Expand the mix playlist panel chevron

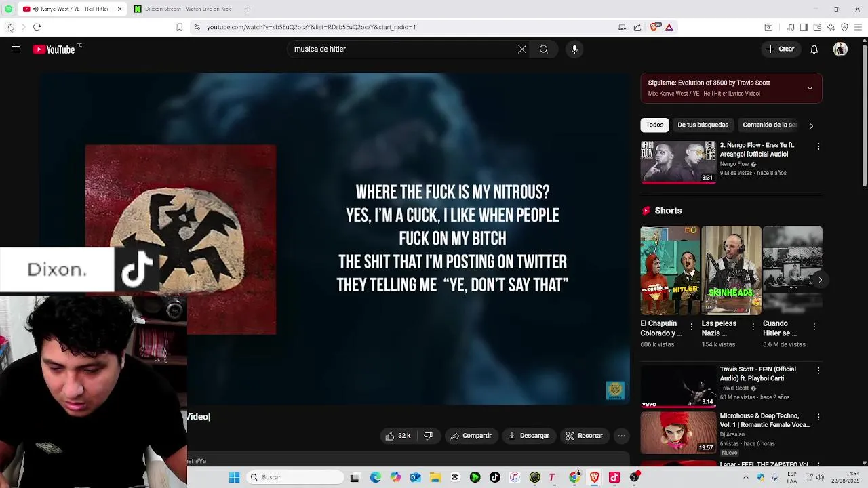click(810, 88)
